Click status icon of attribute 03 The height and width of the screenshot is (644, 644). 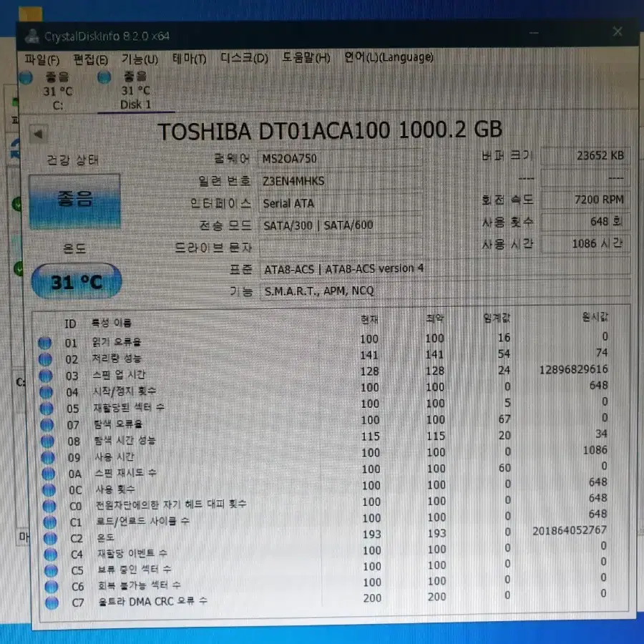(x=46, y=376)
